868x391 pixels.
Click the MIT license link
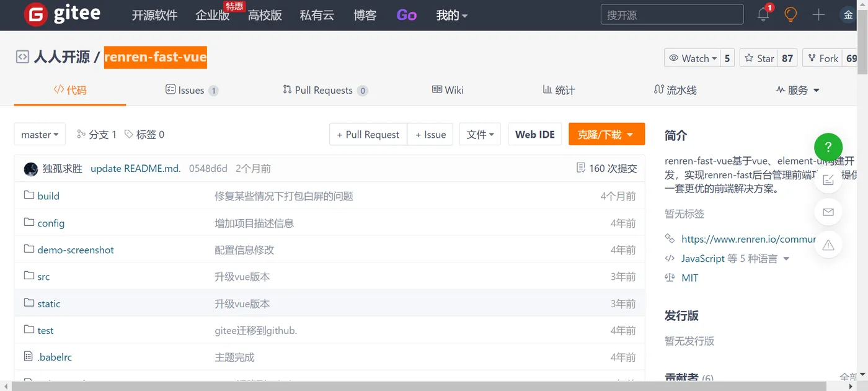pyautogui.click(x=689, y=277)
